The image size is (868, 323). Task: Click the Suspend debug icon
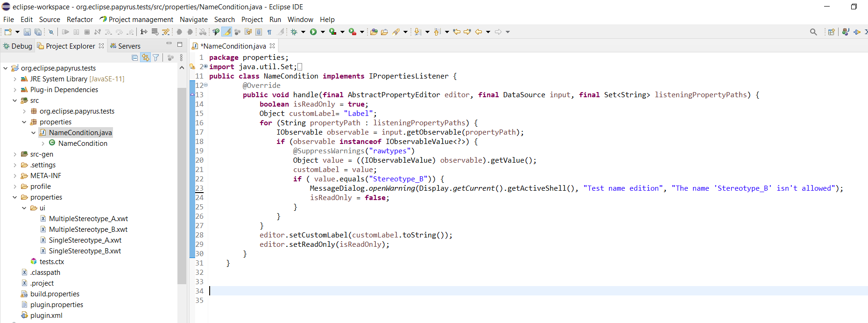point(76,32)
